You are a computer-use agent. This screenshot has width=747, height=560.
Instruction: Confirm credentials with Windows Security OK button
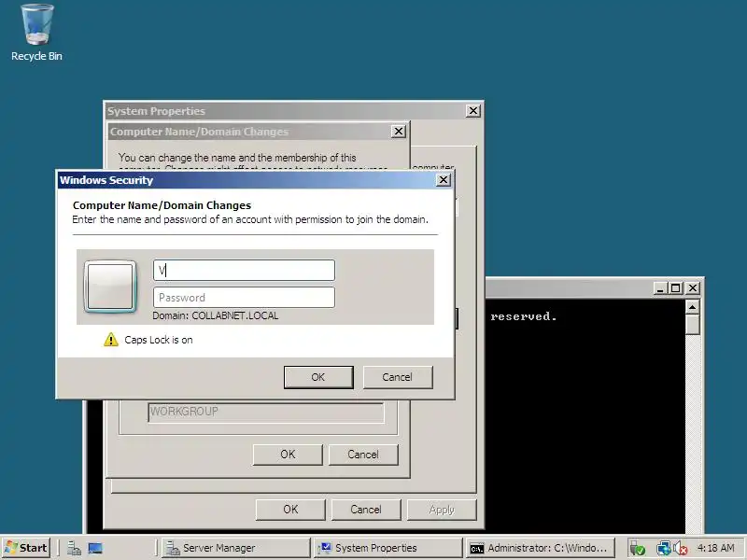pos(318,377)
